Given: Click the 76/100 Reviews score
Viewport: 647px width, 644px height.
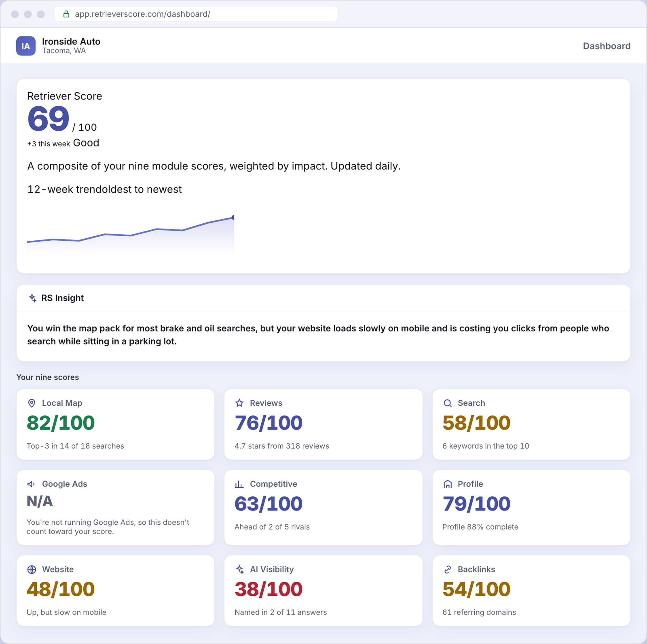Looking at the screenshot, I should point(269,423).
